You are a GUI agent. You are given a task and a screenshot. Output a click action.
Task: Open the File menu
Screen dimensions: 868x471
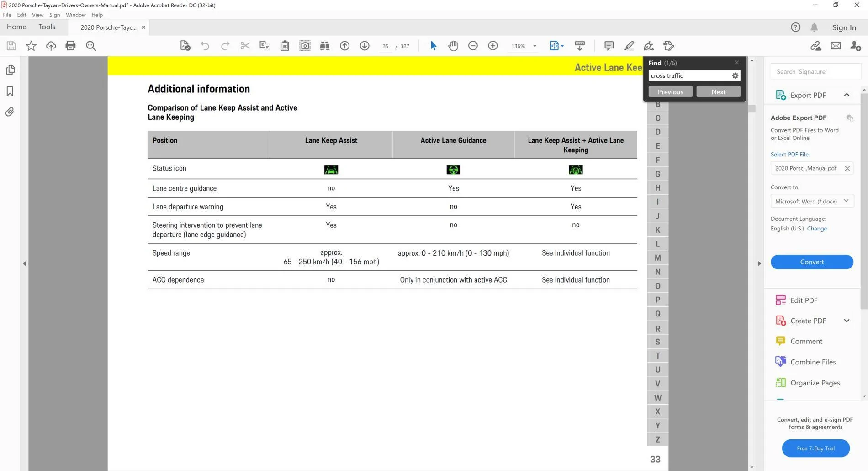7,15
